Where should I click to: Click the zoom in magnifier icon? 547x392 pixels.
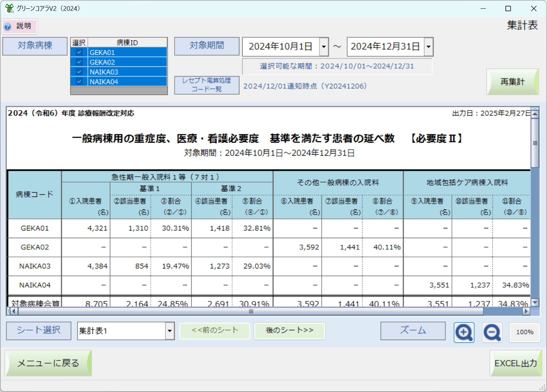(x=464, y=332)
